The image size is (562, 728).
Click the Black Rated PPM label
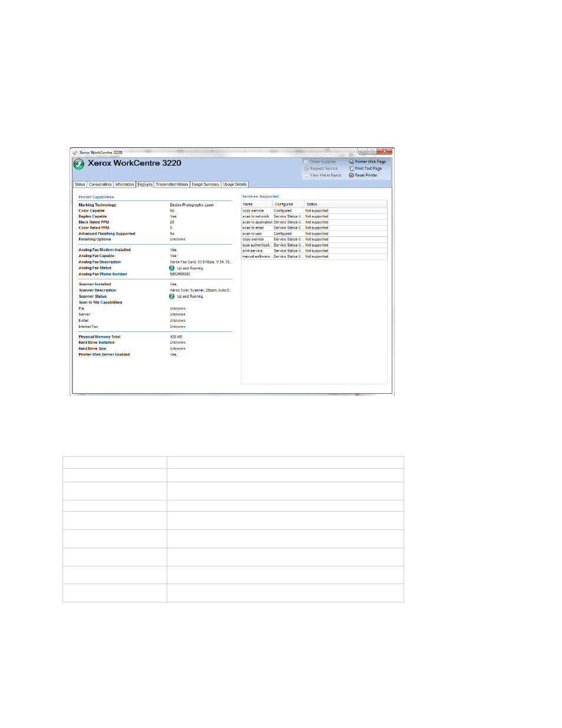[x=94, y=222]
